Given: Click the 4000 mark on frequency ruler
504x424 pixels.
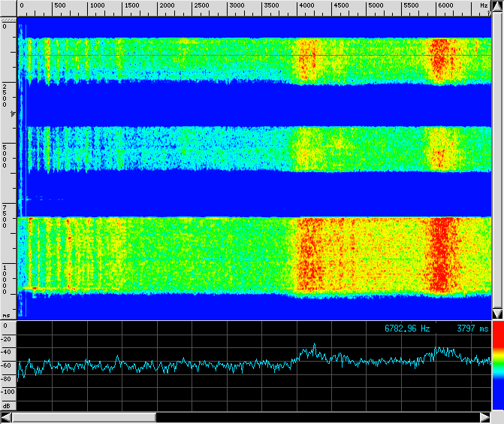Looking at the screenshot, I should point(307,6).
